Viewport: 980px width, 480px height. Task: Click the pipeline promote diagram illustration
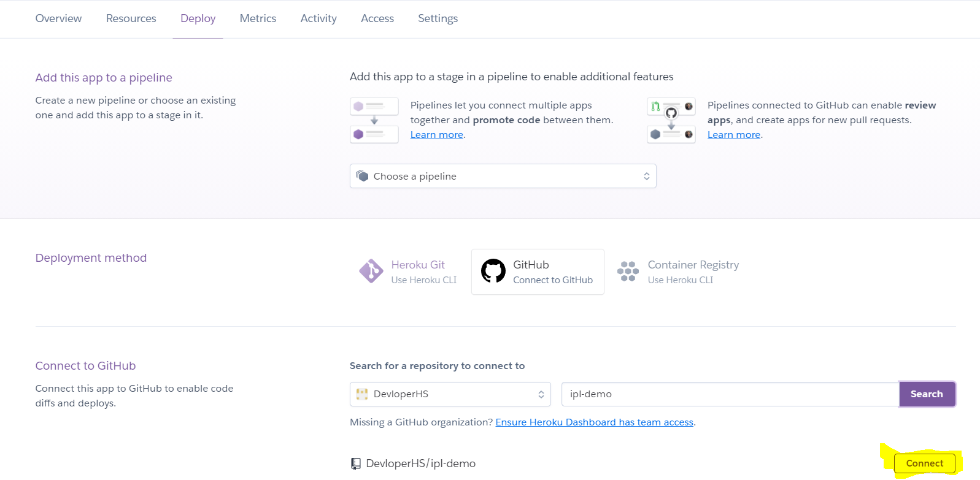(x=374, y=120)
